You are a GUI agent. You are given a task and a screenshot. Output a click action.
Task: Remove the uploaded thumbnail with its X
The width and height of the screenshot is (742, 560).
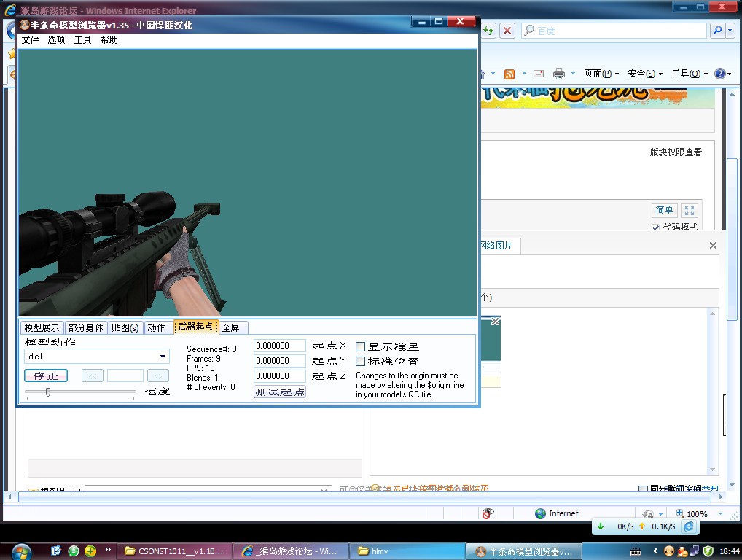coord(496,322)
